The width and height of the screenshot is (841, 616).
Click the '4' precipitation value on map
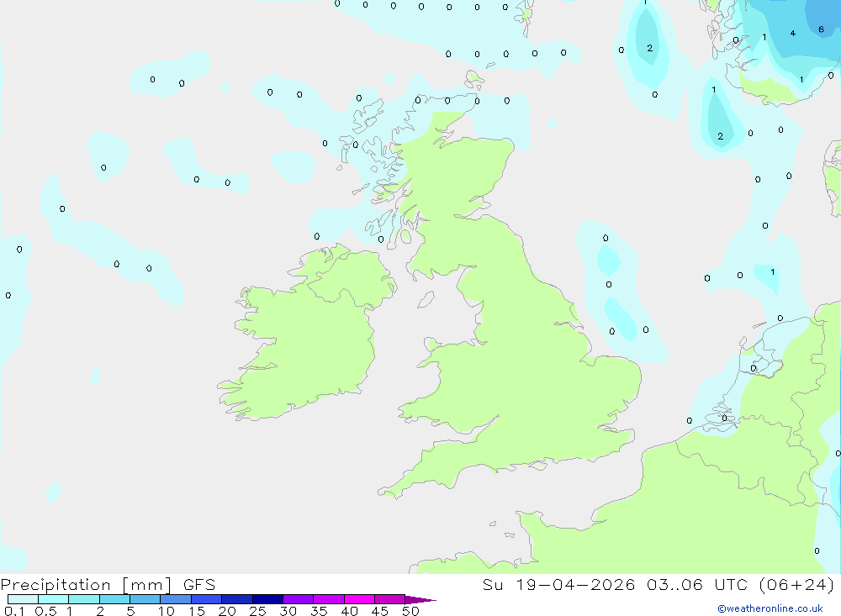(x=793, y=34)
